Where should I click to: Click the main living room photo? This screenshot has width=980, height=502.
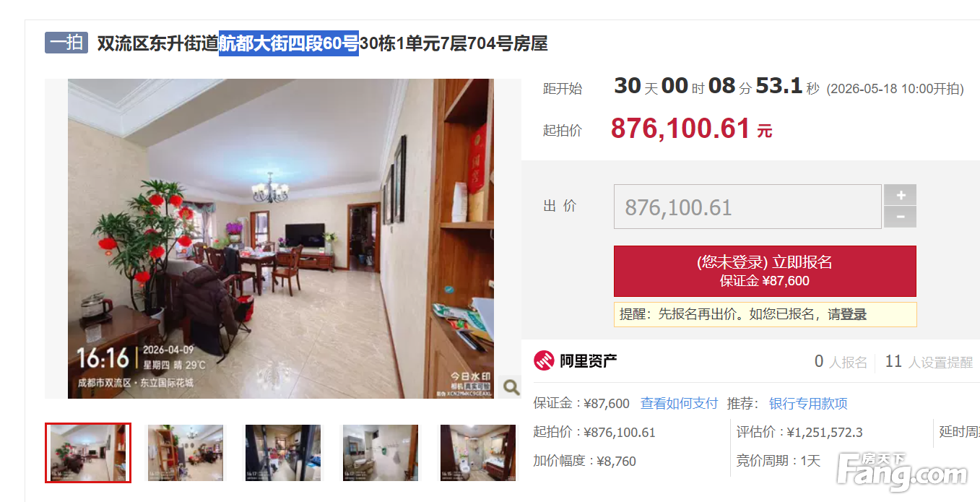pyautogui.click(x=281, y=238)
